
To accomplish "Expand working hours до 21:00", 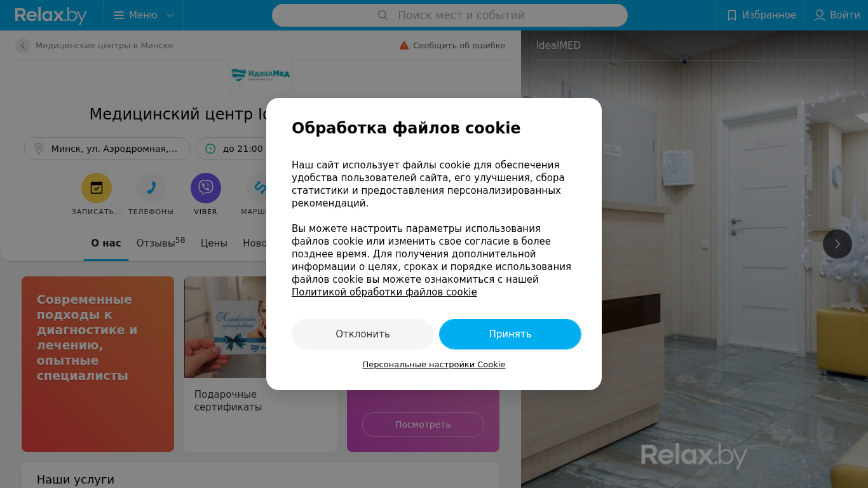I will (234, 149).
